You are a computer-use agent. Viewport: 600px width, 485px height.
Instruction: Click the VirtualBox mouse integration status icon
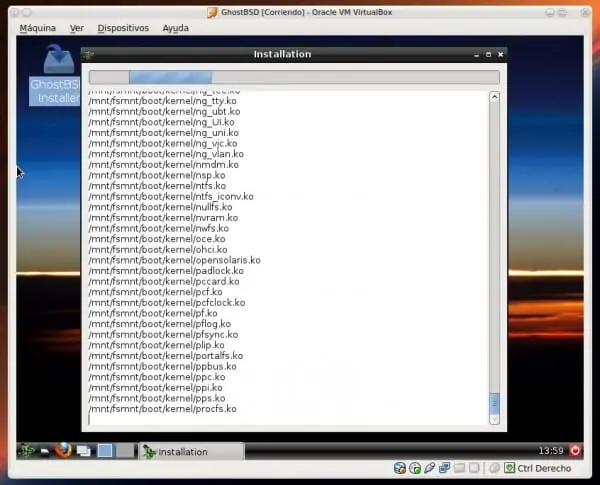[x=494, y=468]
